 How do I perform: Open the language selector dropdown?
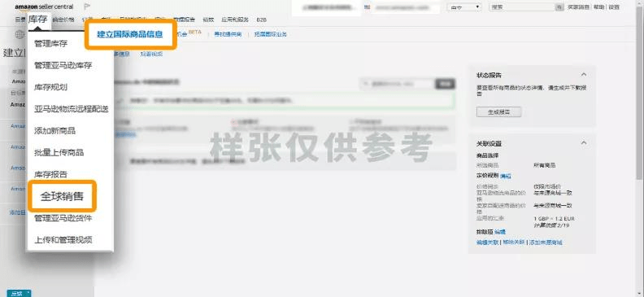pyautogui.click(x=464, y=7)
